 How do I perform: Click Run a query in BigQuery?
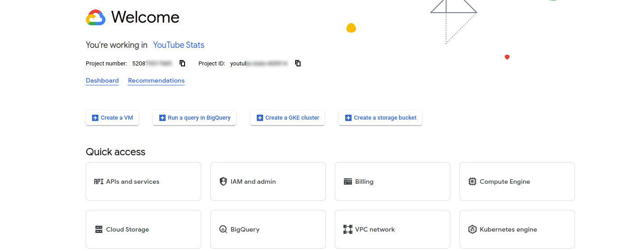pyautogui.click(x=195, y=118)
